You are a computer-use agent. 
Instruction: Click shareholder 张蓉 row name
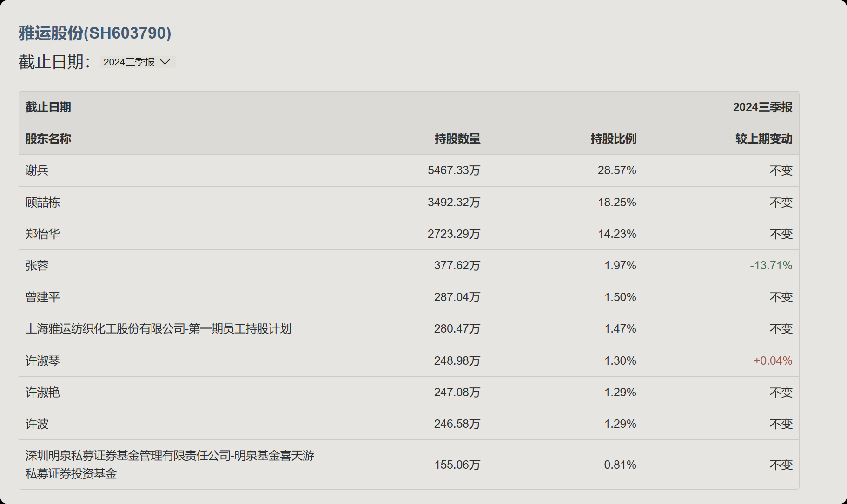[x=37, y=266]
